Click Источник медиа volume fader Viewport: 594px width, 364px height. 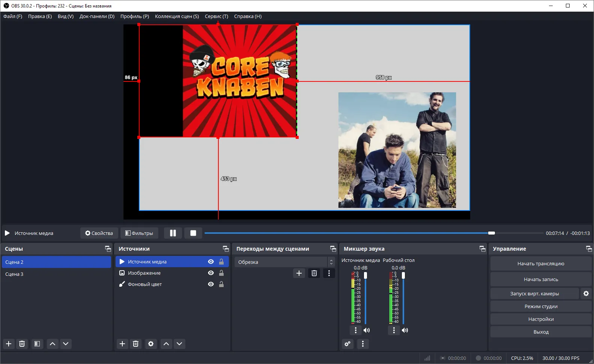[x=365, y=298]
